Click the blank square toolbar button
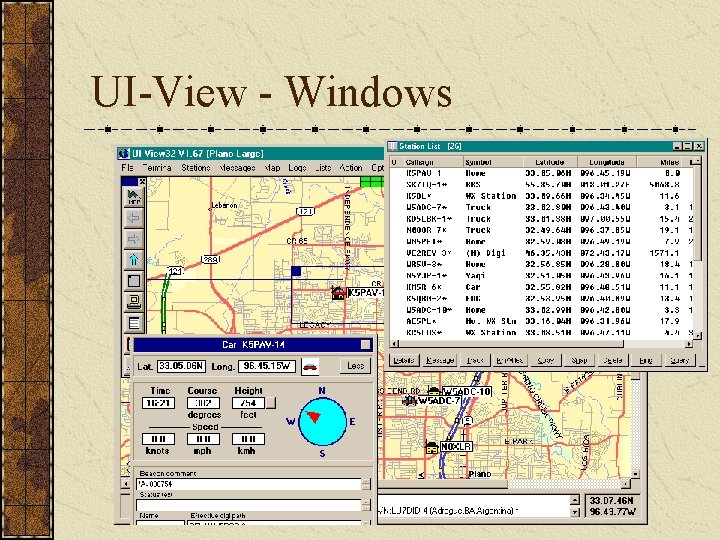 tap(134, 281)
